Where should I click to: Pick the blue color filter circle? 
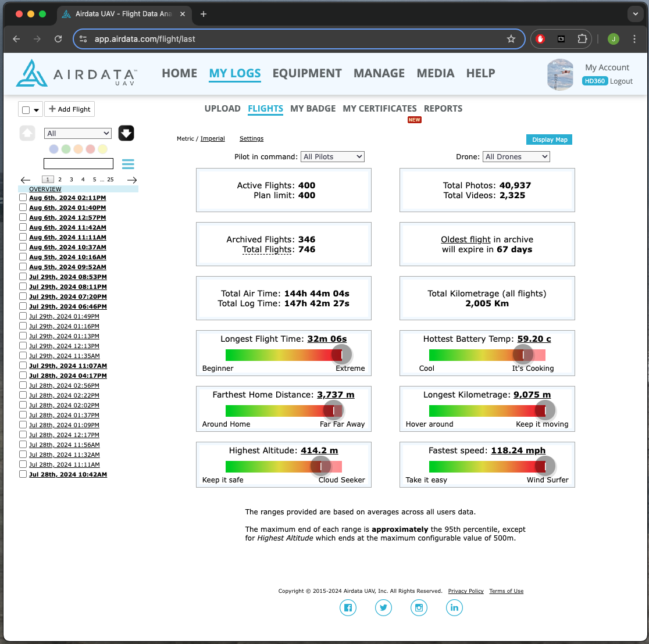(54, 149)
